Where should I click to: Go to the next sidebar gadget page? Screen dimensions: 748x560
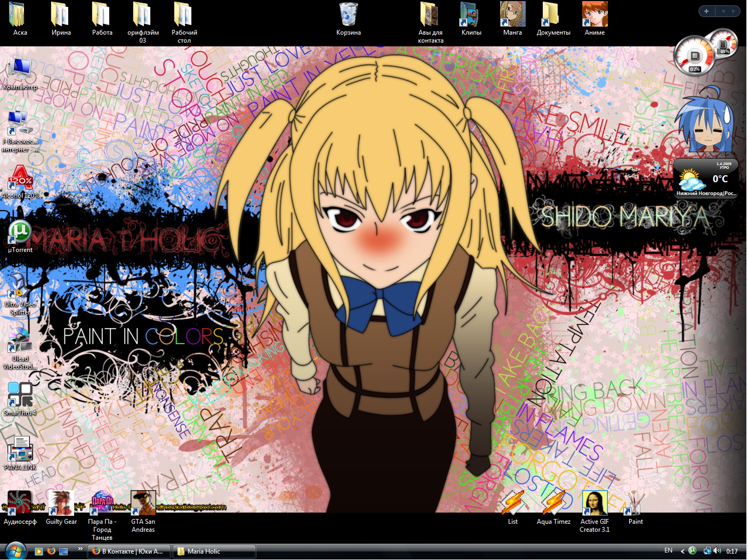click(734, 11)
